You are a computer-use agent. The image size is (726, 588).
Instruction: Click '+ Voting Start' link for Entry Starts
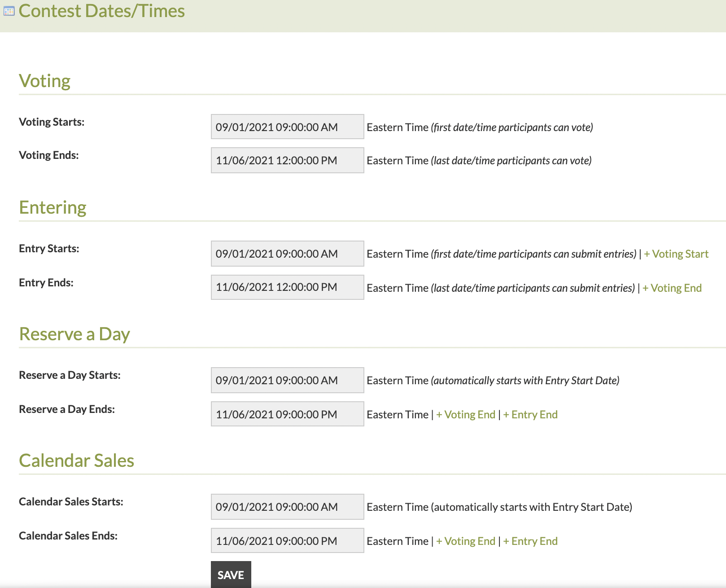(x=676, y=254)
